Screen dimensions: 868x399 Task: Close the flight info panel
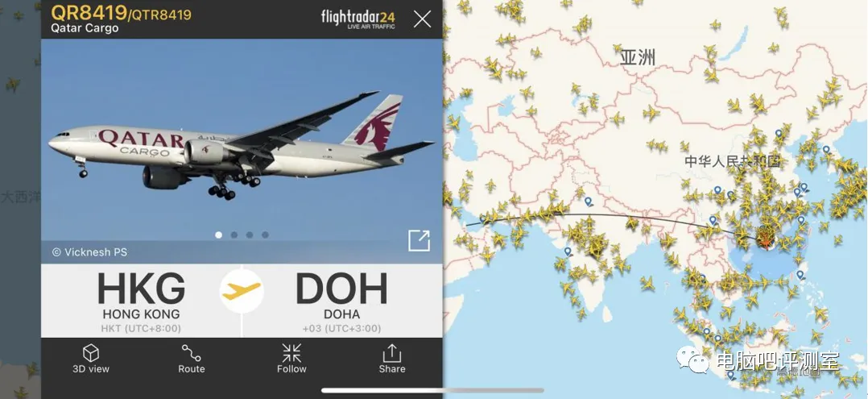coord(423,19)
